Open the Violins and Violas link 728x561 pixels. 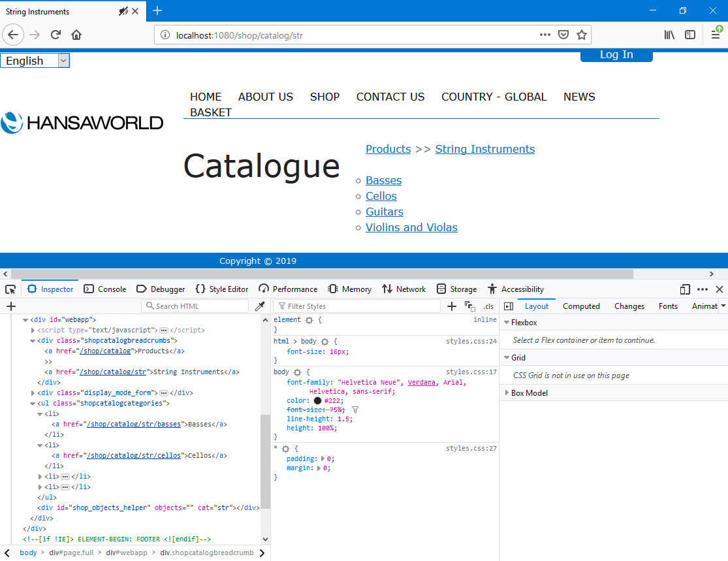click(411, 227)
